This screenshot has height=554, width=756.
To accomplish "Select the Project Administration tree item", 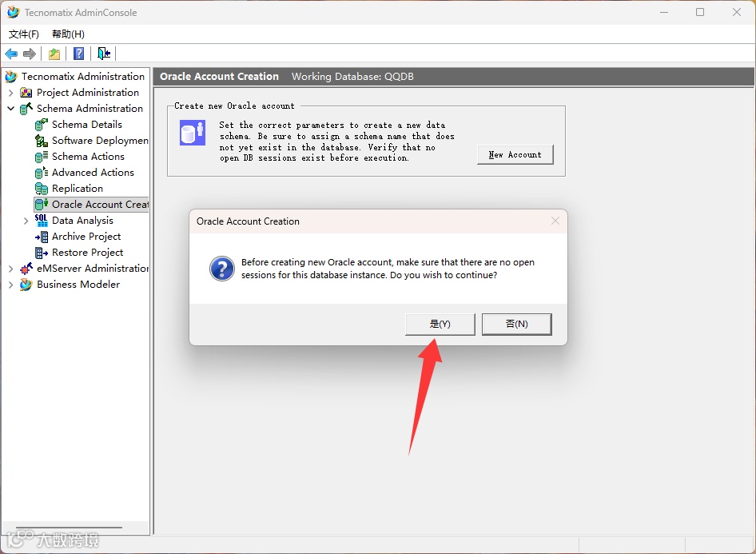I will click(88, 92).
